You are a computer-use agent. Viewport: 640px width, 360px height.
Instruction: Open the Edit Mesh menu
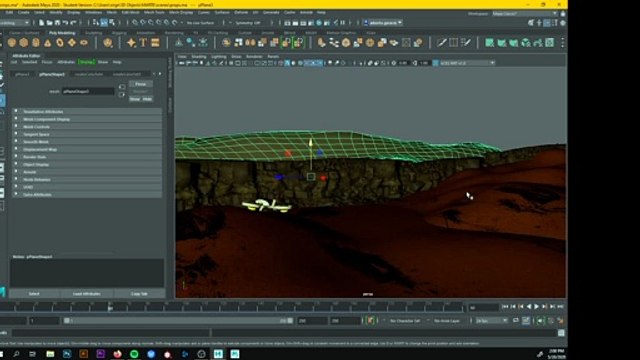tap(130, 13)
